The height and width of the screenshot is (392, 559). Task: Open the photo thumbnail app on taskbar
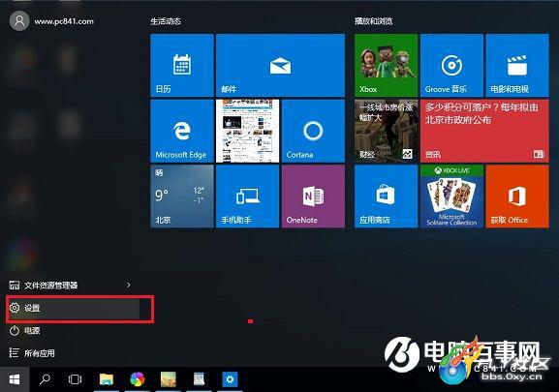[x=169, y=379]
